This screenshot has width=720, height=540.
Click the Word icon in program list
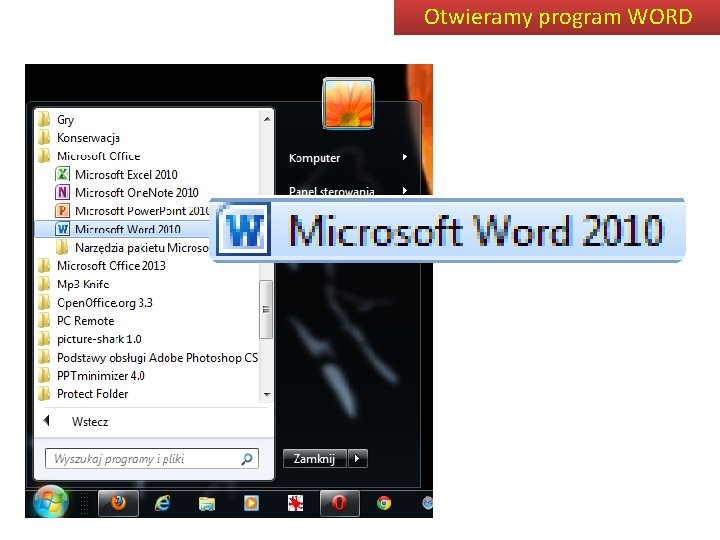click(62, 229)
